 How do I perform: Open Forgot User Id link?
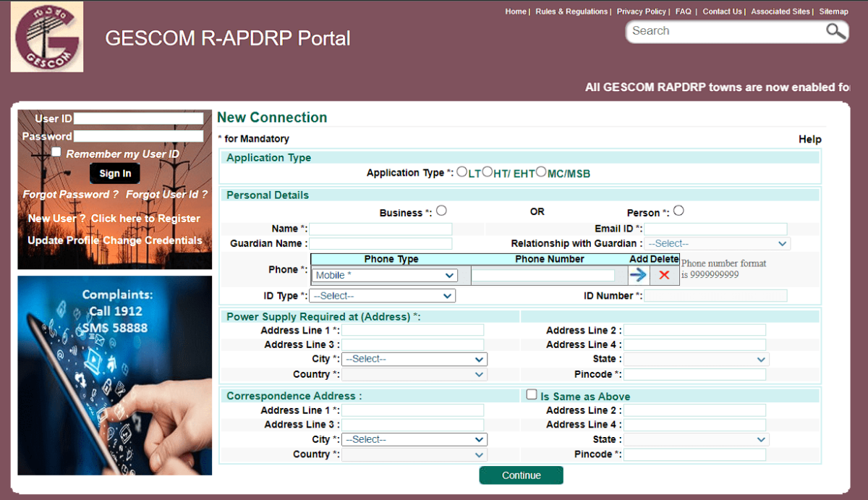[166, 195]
